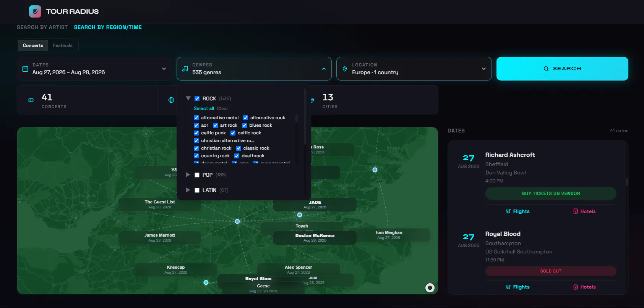Open the Dates dropdown

94,69
